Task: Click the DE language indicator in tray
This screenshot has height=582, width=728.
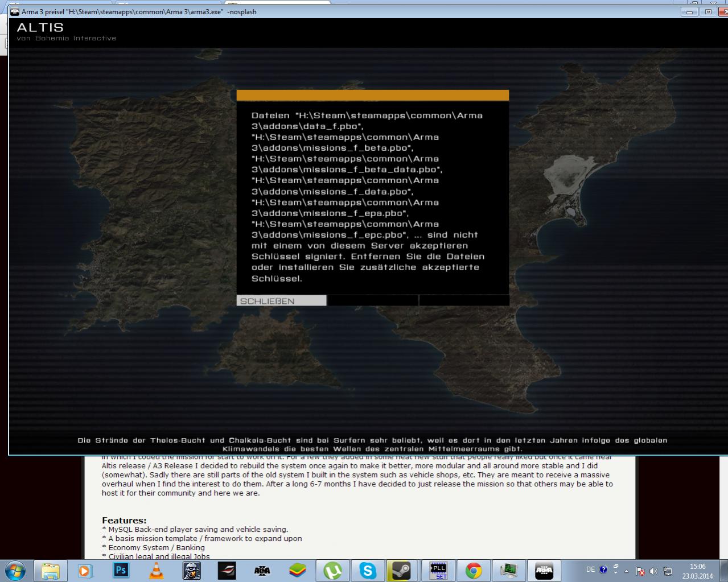Action: click(x=590, y=569)
